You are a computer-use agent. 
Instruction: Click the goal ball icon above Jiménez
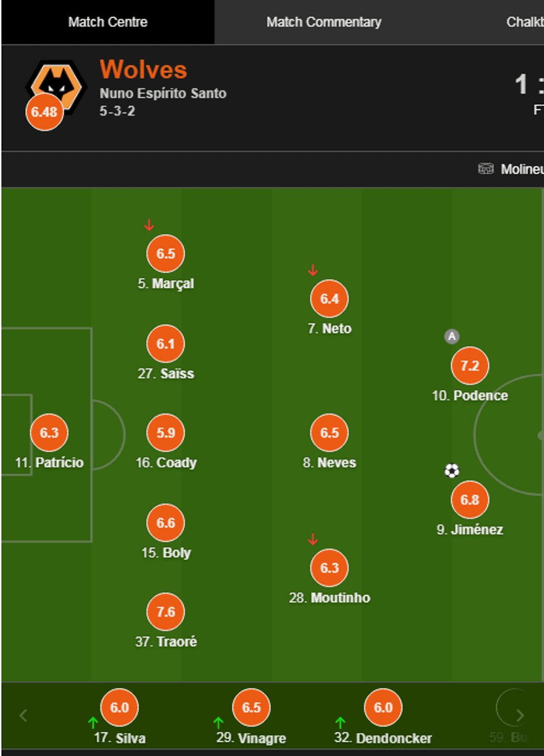[452, 471]
